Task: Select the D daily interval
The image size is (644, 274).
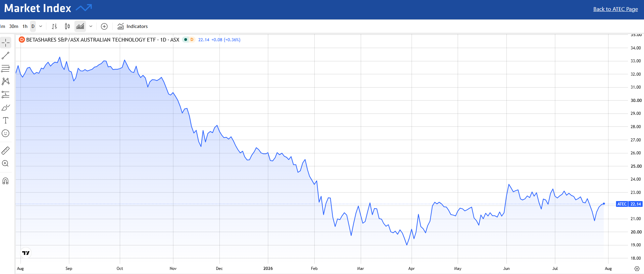Action: (x=33, y=26)
